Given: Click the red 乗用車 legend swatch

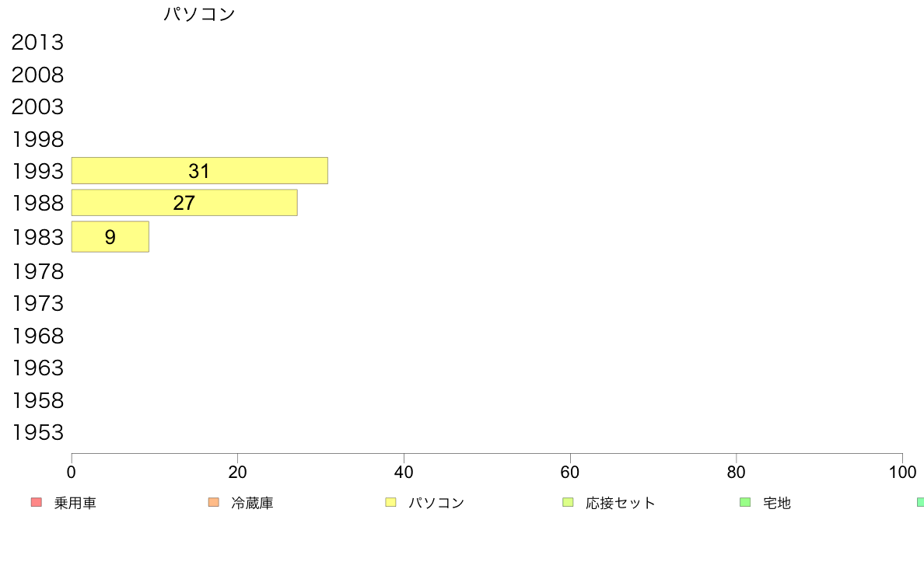Looking at the screenshot, I should 36,503.
